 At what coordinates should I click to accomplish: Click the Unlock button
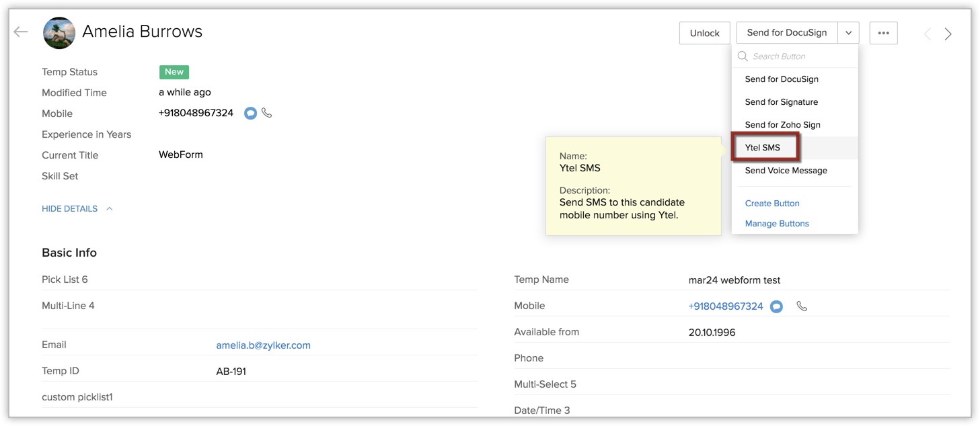(x=704, y=33)
